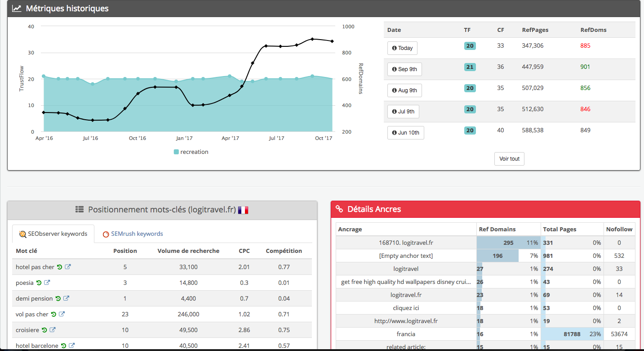Click refresh icon beside 'poesia'

[x=39, y=283]
